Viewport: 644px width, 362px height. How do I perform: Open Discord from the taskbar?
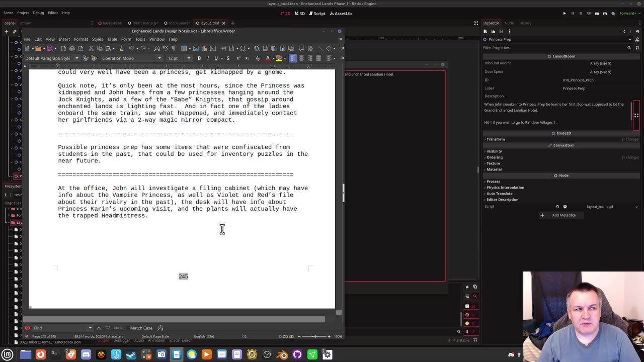coord(86,354)
